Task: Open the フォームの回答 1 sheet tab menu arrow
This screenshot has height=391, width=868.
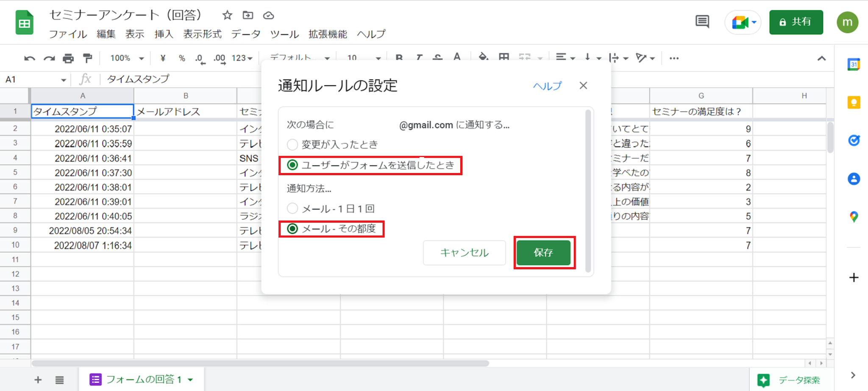Action: [190, 380]
